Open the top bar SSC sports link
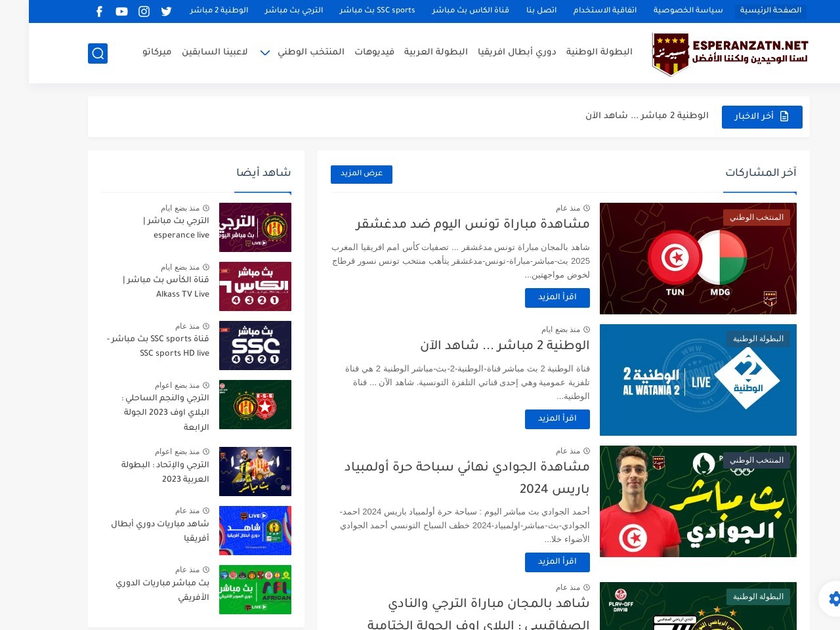This screenshot has width=840, height=630. [377, 10]
